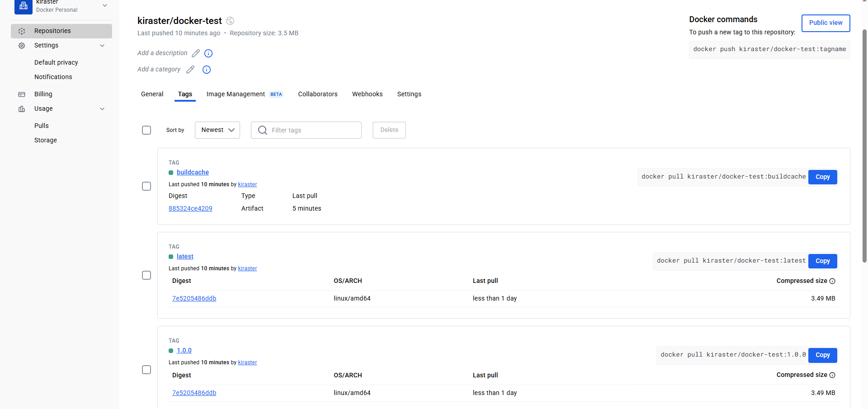Switch to the Webhooks tab

pyautogui.click(x=367, y=94)
